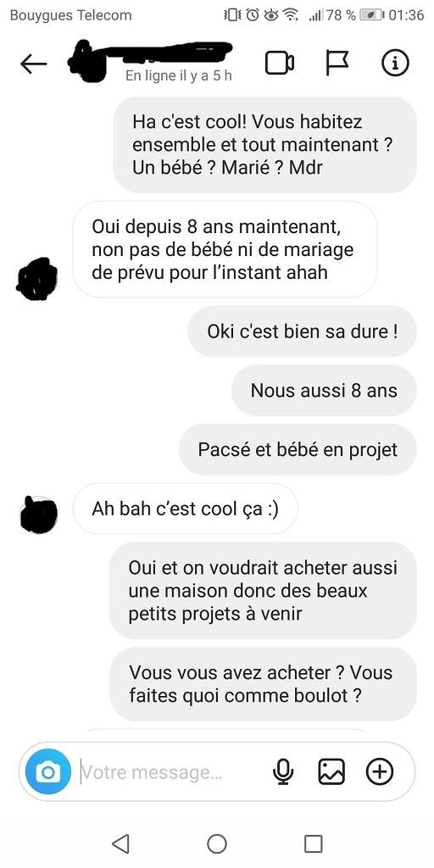Tap the flag icon in header

(337, 63)
